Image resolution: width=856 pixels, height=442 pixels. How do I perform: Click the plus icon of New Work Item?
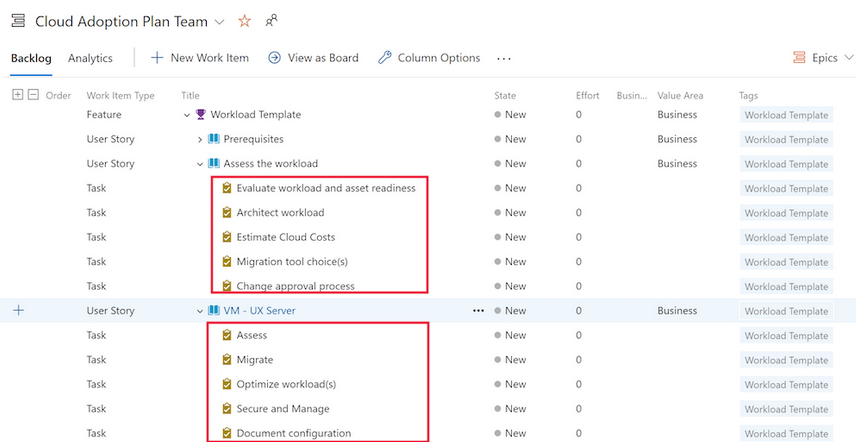(157, 58)
